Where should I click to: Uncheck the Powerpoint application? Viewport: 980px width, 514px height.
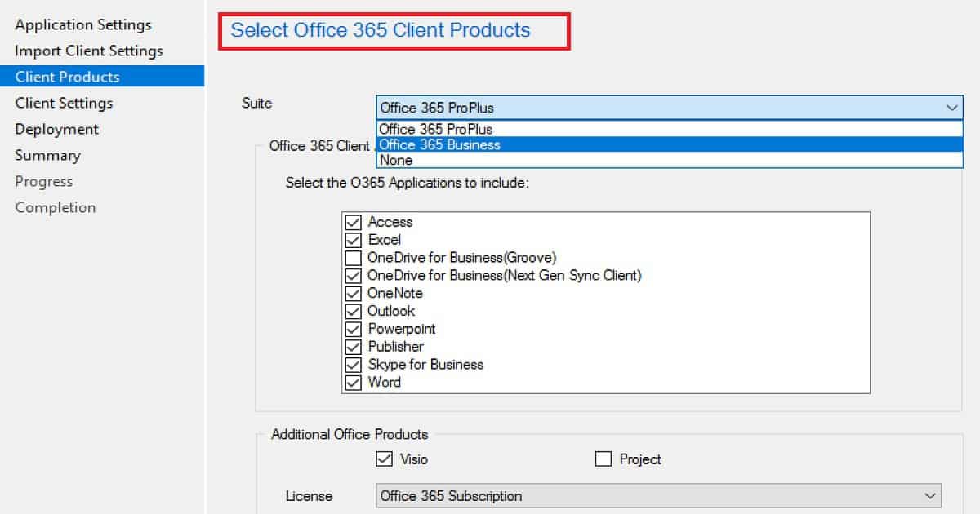(354, 329)
